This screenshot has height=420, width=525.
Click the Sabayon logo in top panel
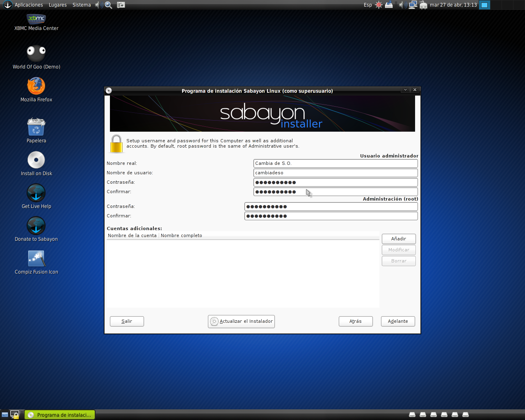point(7,5)
